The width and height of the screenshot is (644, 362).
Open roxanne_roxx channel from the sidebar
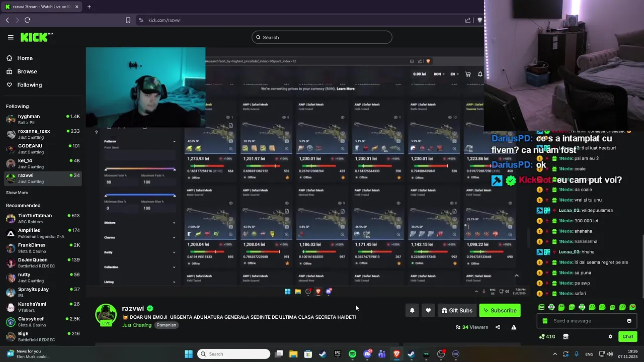43,134
